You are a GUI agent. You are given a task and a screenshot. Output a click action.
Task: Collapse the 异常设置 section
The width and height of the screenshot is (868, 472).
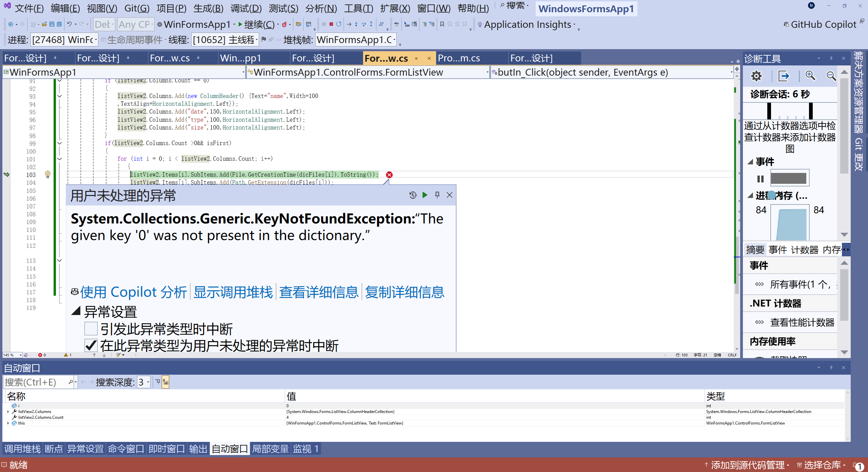[x=76, y=311]
